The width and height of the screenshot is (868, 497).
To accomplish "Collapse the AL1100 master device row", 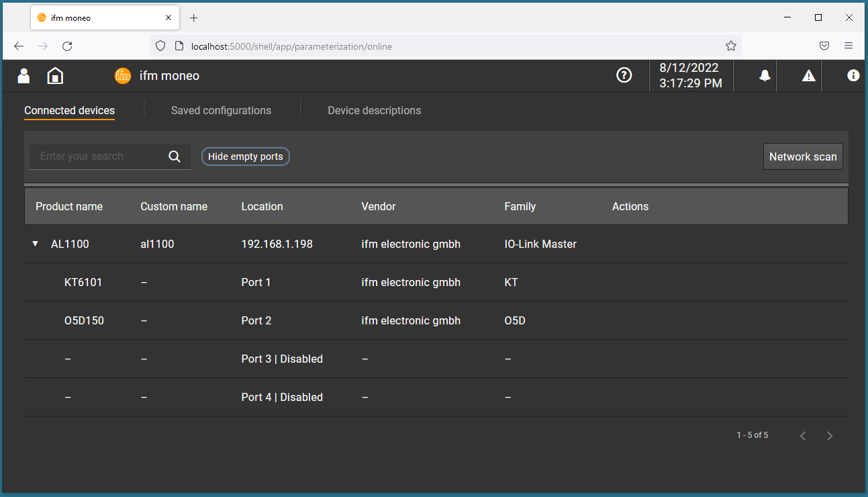I will 35,244.
